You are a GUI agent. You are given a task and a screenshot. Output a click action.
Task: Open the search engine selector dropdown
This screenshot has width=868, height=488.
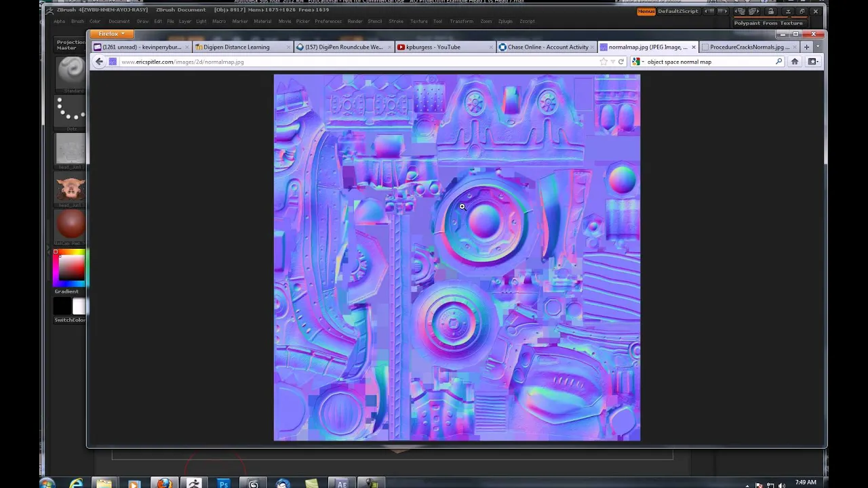pyautogui.click(x=637, y=62)
